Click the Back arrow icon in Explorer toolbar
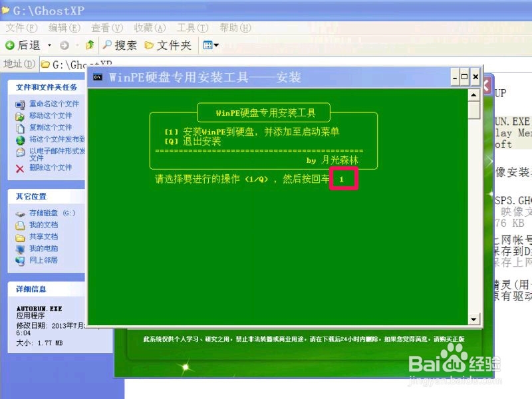 point(10,45)
